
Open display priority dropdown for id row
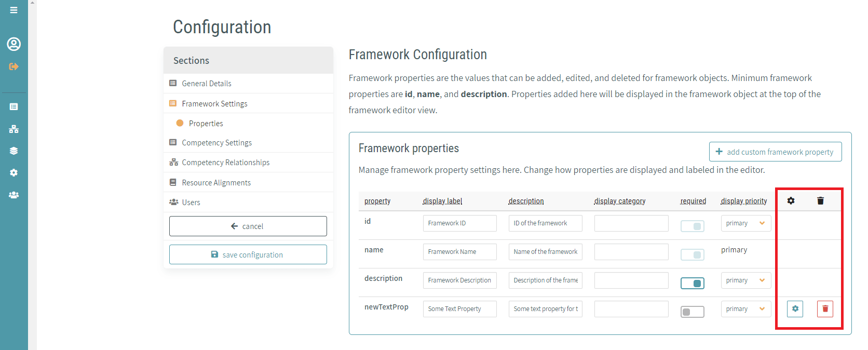[x=746, y=223]
